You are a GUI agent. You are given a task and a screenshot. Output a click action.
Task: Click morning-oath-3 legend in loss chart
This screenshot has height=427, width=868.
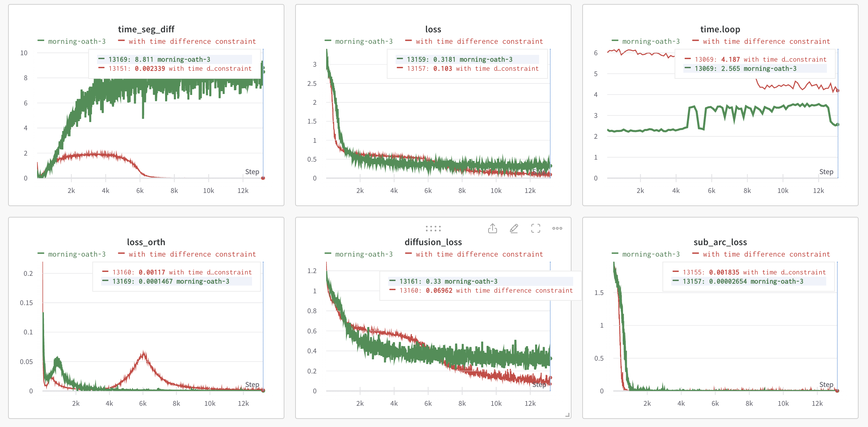point(359,41)
